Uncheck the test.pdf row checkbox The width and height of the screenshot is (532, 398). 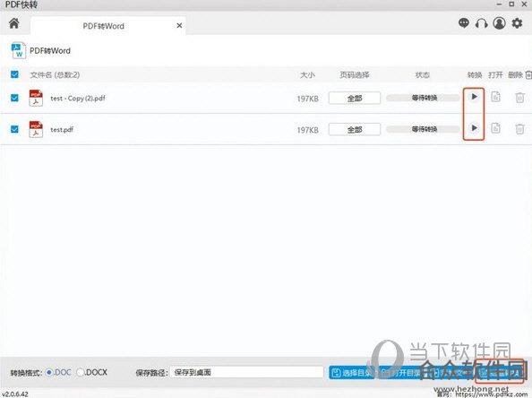pyautogui.click(x=14, y=129)
